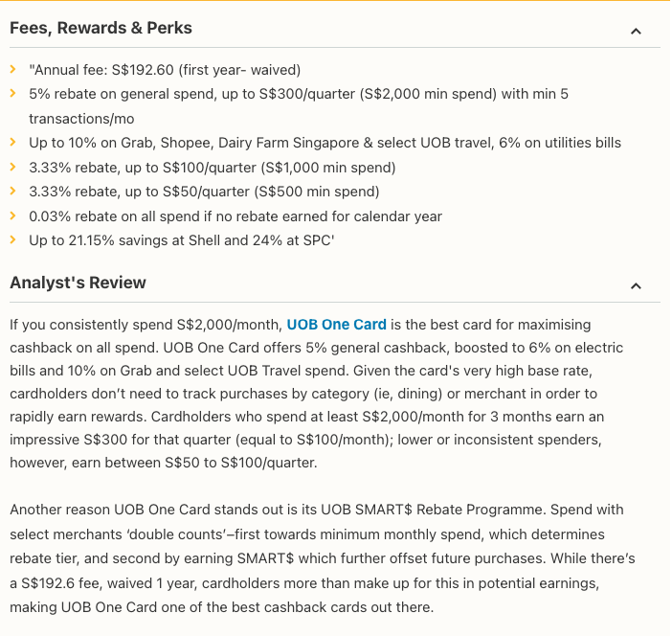Click the bullet arrow beside S$100/quarter rebate line
672x636 pixels.
point(12,168)
